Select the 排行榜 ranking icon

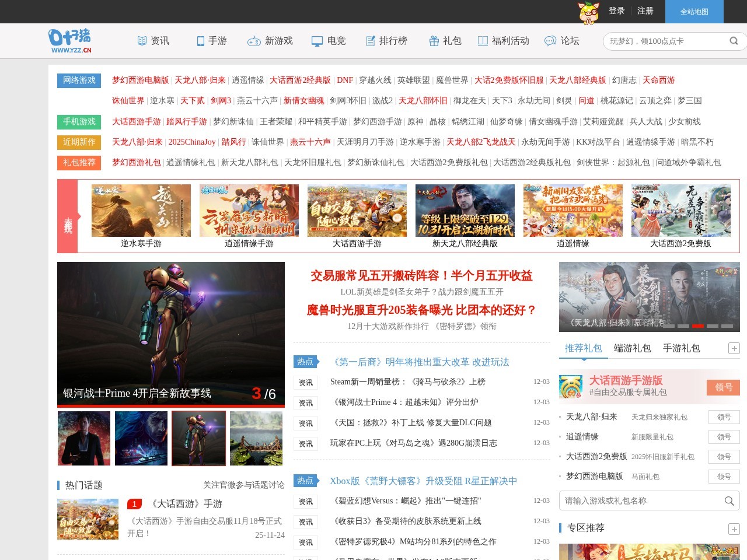pyautogui.click(x=370, y=41)
